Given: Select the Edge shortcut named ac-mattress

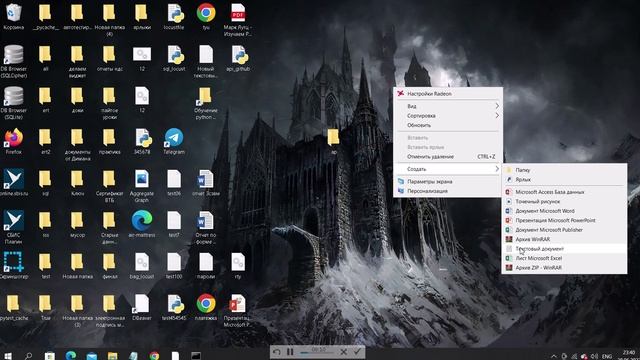Looking at the screenshot, I should pos(142,224).
